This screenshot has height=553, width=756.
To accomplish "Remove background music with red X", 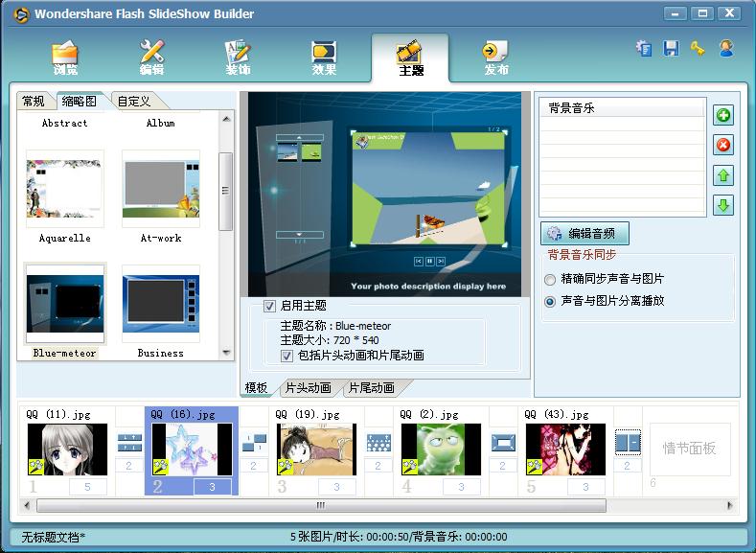I will point(723,145).
